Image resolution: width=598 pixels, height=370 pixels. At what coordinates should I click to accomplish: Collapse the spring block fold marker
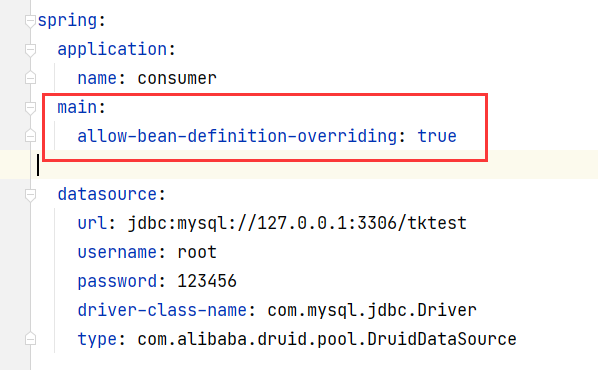coord(30,21)
